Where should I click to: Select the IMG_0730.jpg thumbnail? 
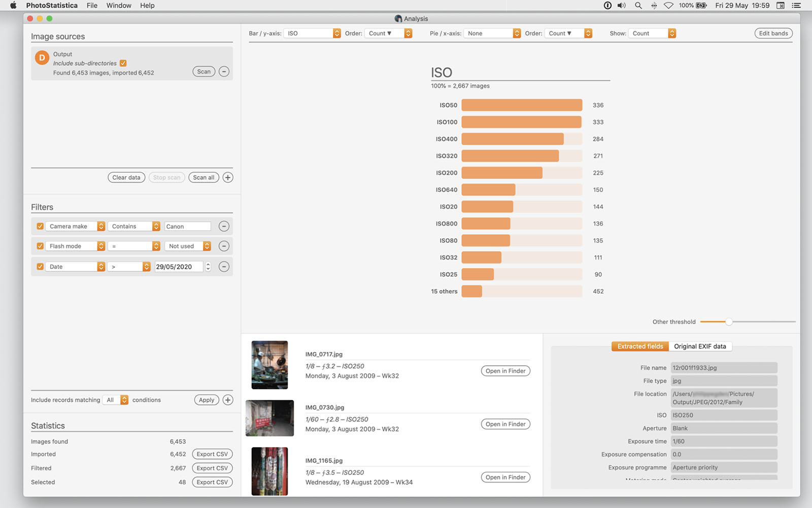pos(269,418)
